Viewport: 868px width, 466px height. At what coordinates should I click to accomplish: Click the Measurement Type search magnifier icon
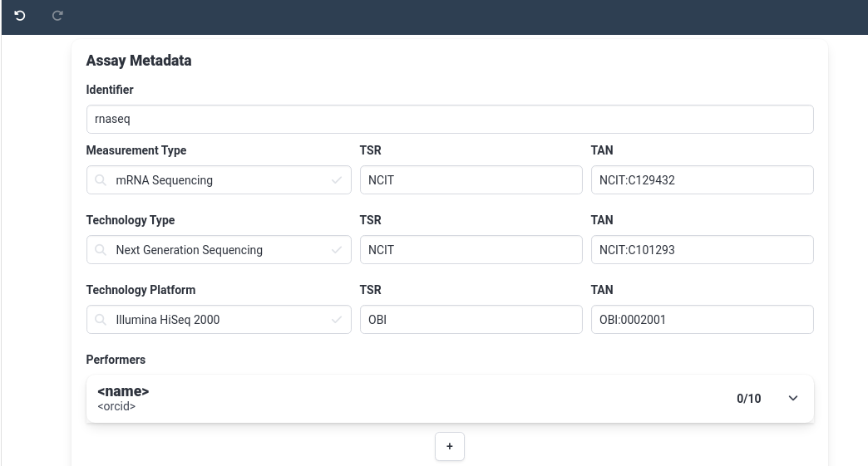pos(101,180)
